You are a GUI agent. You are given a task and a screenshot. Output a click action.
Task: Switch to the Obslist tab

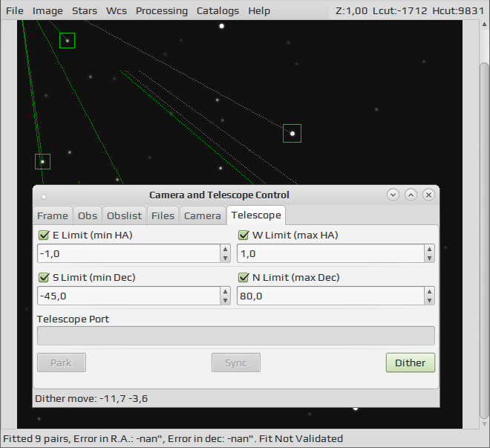(x=124, y=215)
